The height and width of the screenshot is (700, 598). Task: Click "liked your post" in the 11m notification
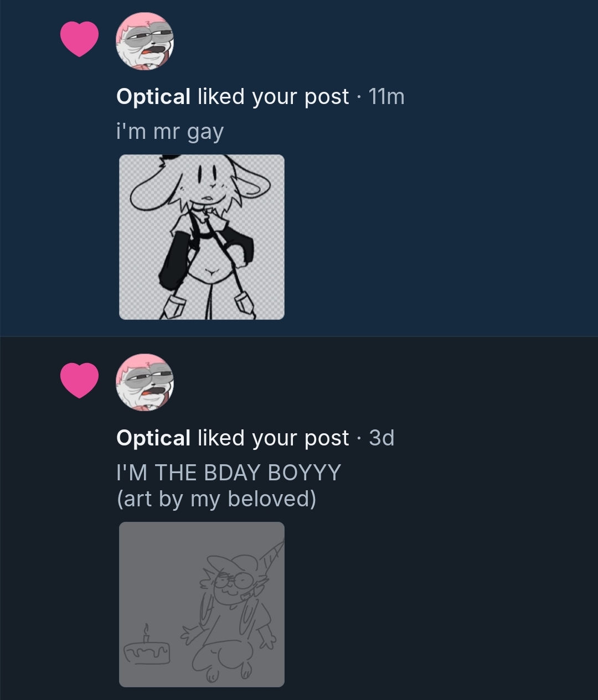click(x=273, y=97)
